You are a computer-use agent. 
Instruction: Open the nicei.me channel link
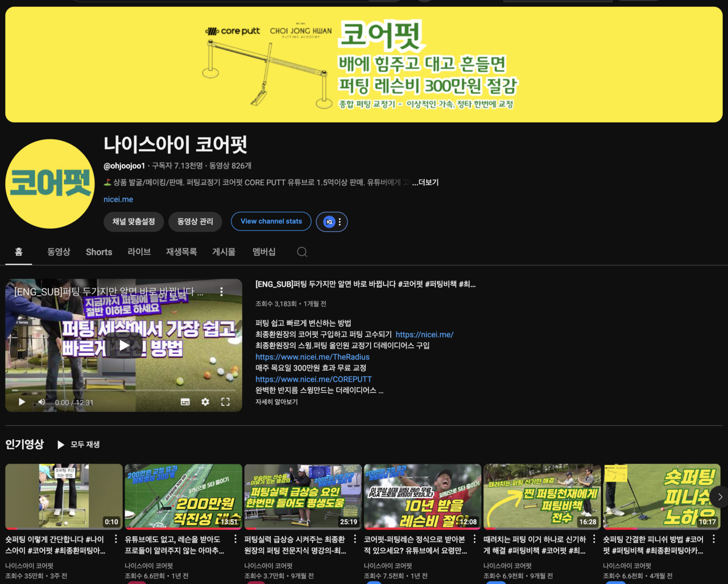click(x=118, y=200)
